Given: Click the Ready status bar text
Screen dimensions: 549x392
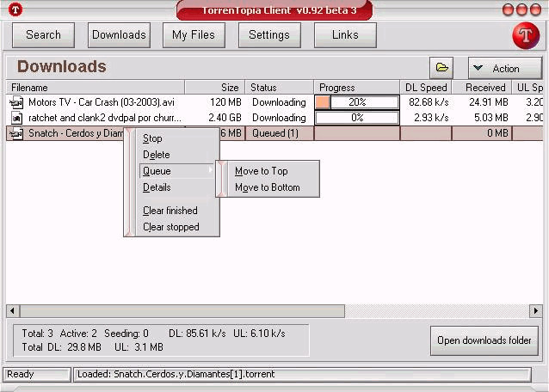Looking at the screenshot, I should pyautogui.click(x=21, y=374).
